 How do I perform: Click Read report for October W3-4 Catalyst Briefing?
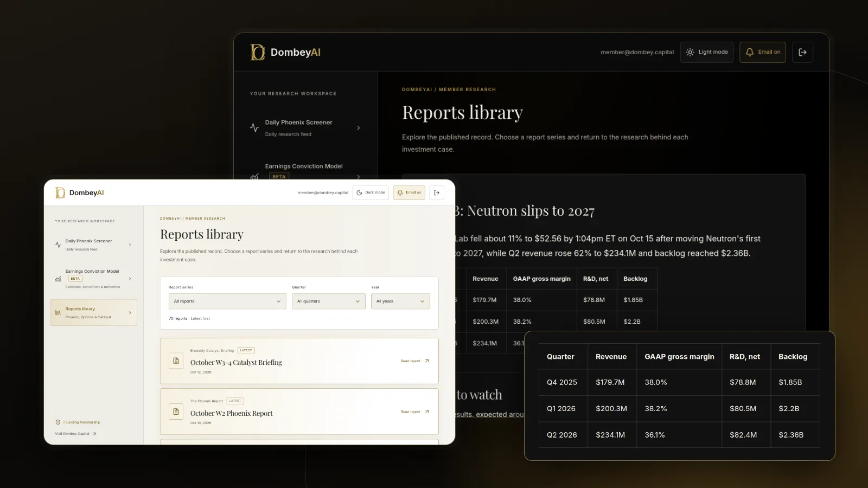click(414, 361)
